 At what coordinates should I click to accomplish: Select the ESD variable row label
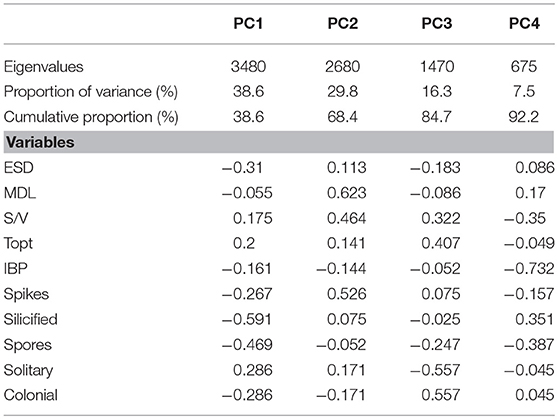tap(19, 168)
